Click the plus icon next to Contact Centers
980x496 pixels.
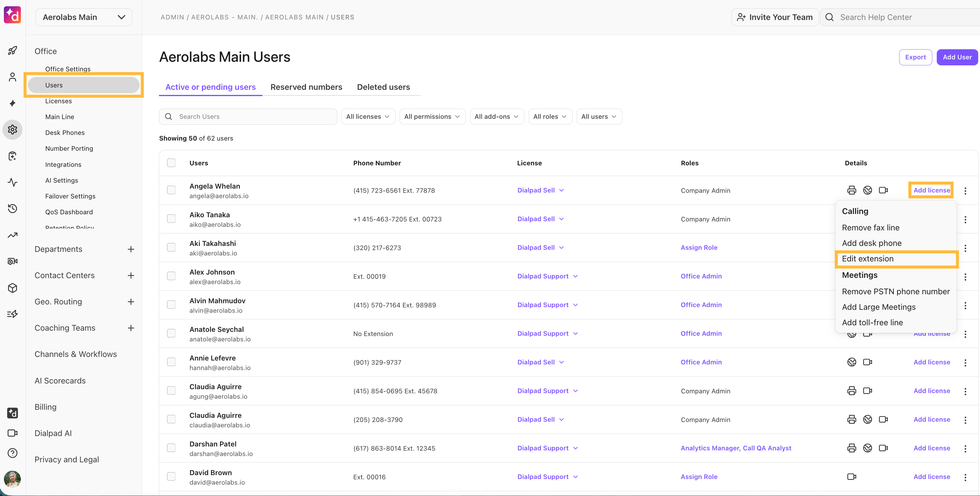131,275
